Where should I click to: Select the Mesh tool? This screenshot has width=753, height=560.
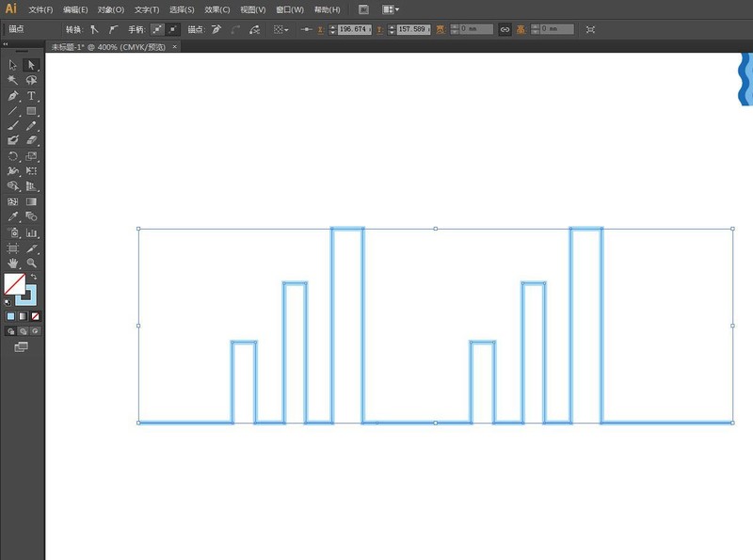[x=12, y=201]
